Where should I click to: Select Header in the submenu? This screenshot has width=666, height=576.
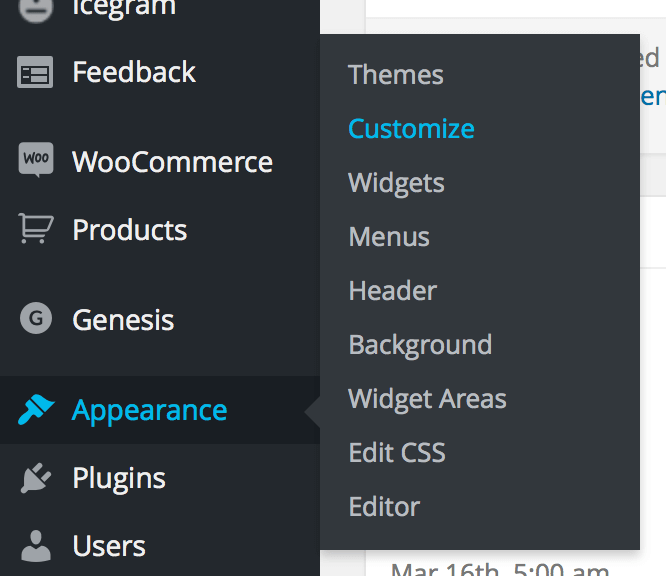392,291
